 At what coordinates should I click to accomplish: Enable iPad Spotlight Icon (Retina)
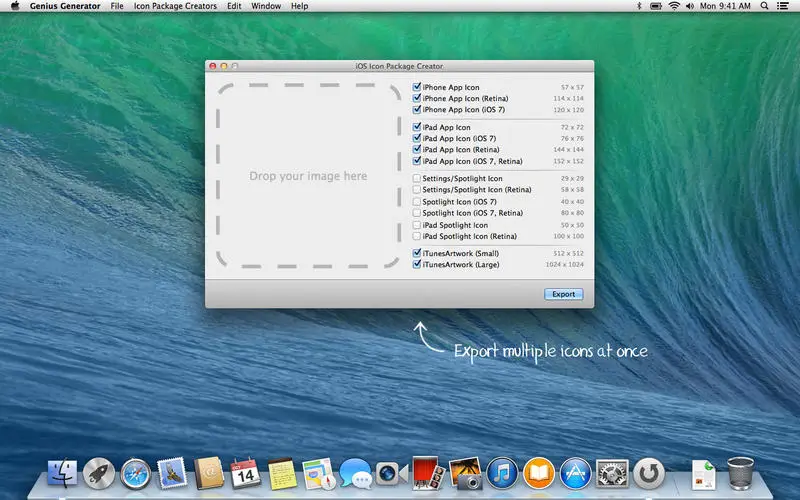417,236
